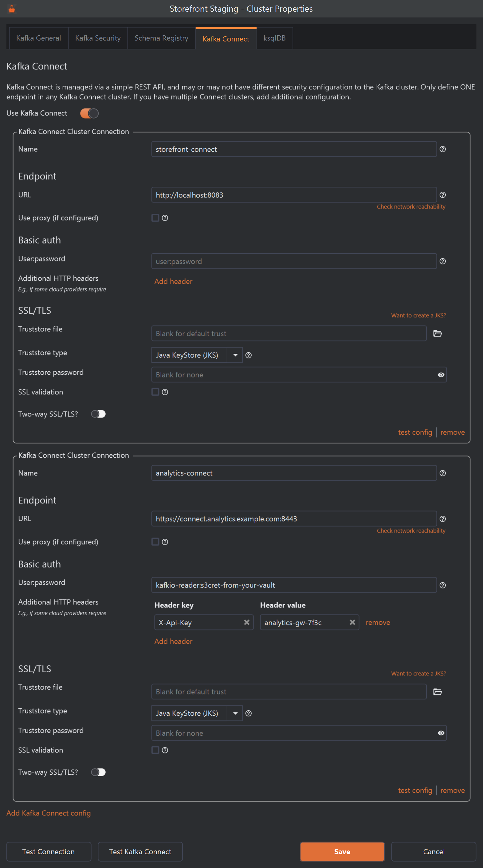Show analytics truststore password with eye icon
Image resolution: width=483 pixels, height=868 pixels.
click(x=441, y=733)
